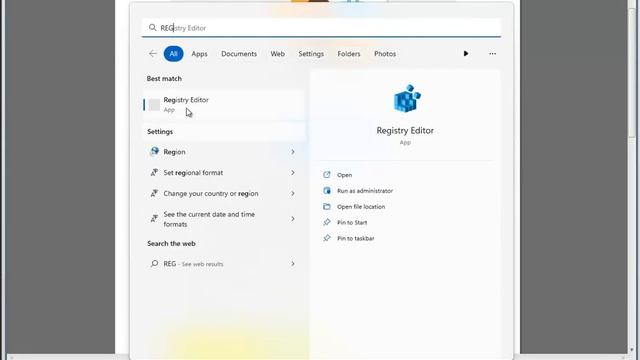Open the three-dot more options menu

coord(492,53)
